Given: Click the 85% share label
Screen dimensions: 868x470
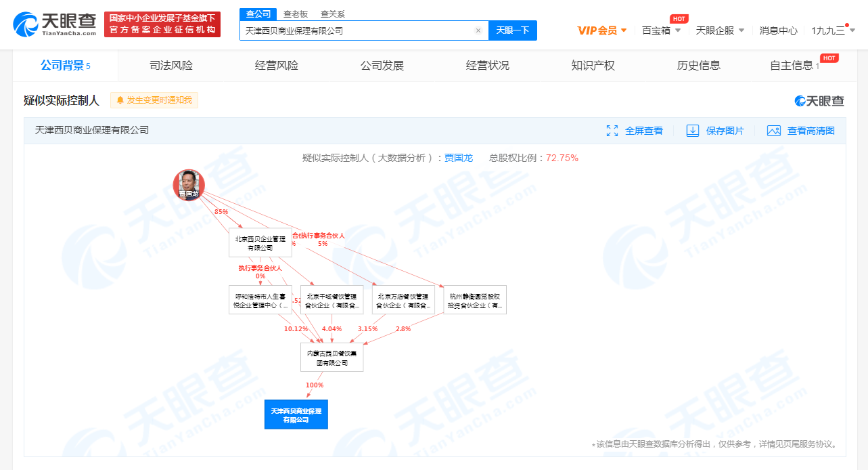Looking at the screenshot, I should tap(221, 212).
